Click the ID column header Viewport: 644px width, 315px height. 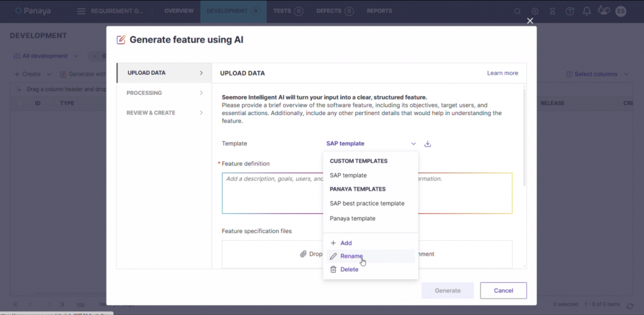(x=38, y=103)
